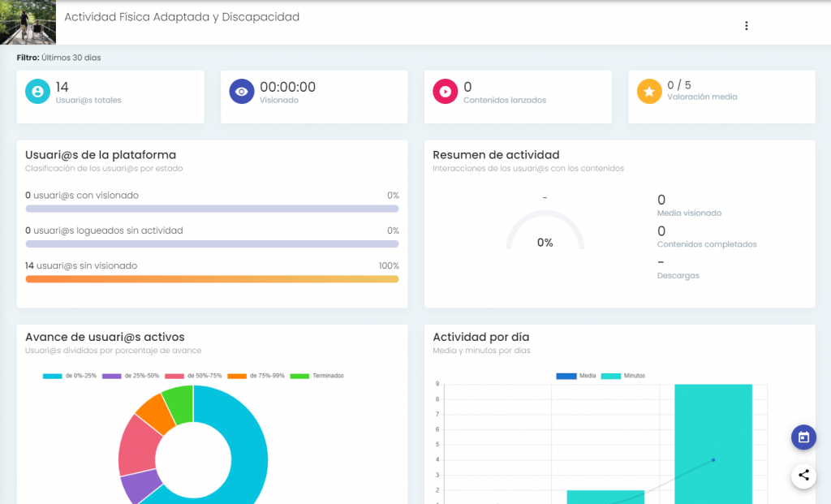Viewport: 831px width, 504px height.
Task: Click the 'Media visionado' label
Action: pyautogui.click(x=689, y=213)
